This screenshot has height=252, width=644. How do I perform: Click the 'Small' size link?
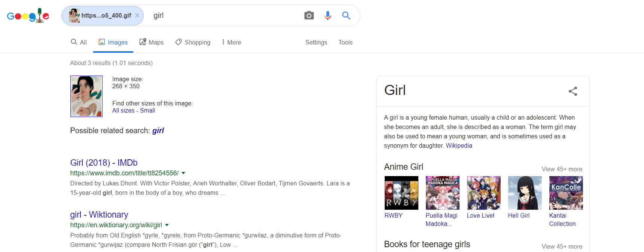[x=147, y=110]
